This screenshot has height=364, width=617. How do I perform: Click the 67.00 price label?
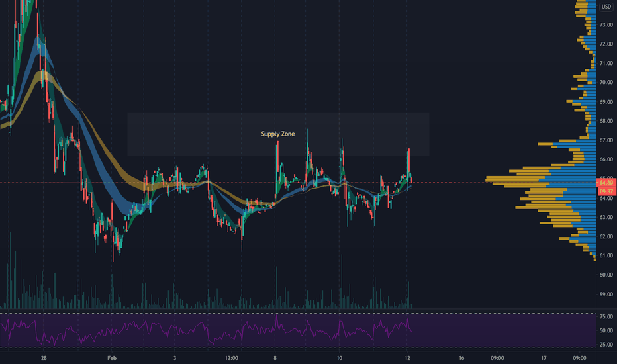tap(606, 140)
